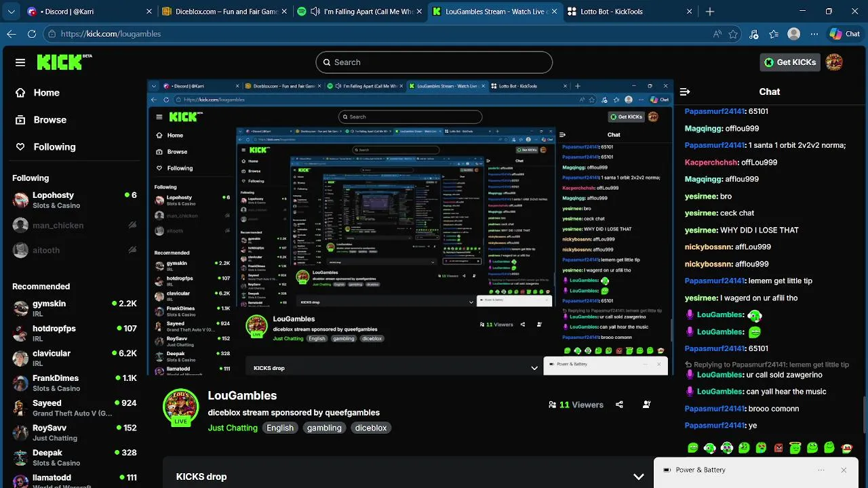Click the Read aloud icon in address bar
This screenshot has height=488, width=868.
click(717, 34)
